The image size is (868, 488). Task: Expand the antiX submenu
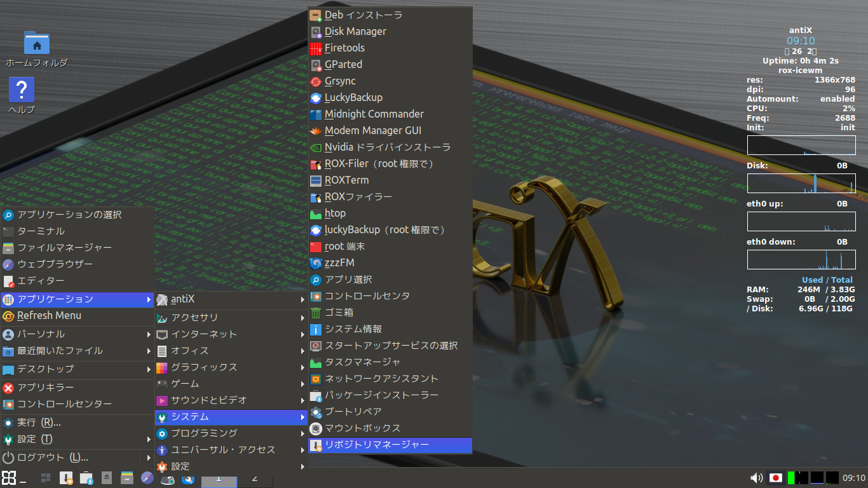coord(231,299)
